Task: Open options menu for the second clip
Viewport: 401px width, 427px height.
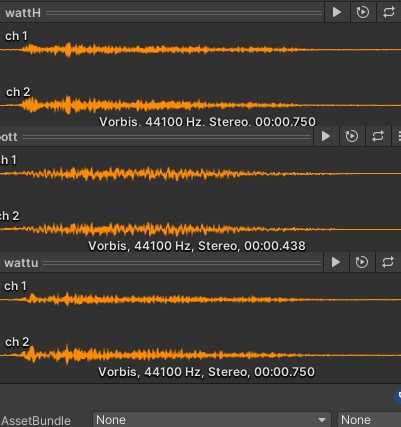Action: click(x=397, y=136)
